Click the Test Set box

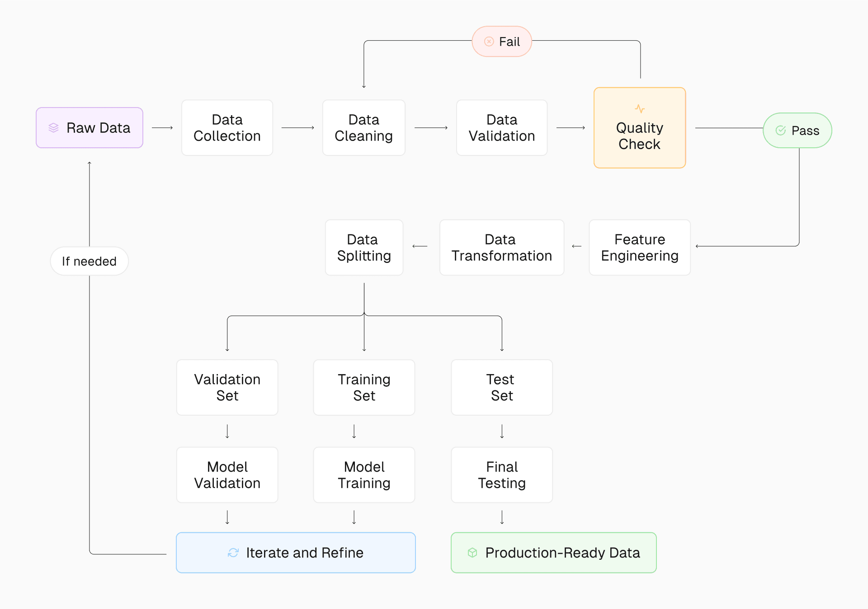point(502,388)
